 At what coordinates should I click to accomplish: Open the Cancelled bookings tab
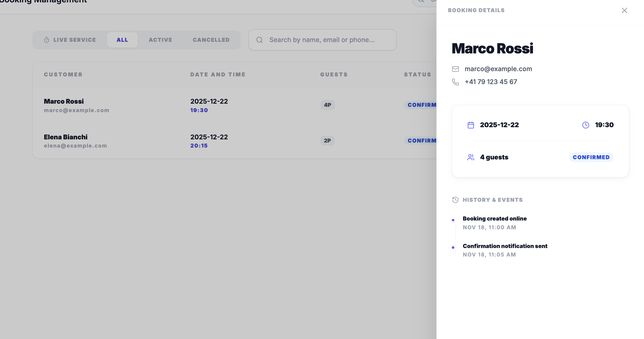[x=211, y=40]
